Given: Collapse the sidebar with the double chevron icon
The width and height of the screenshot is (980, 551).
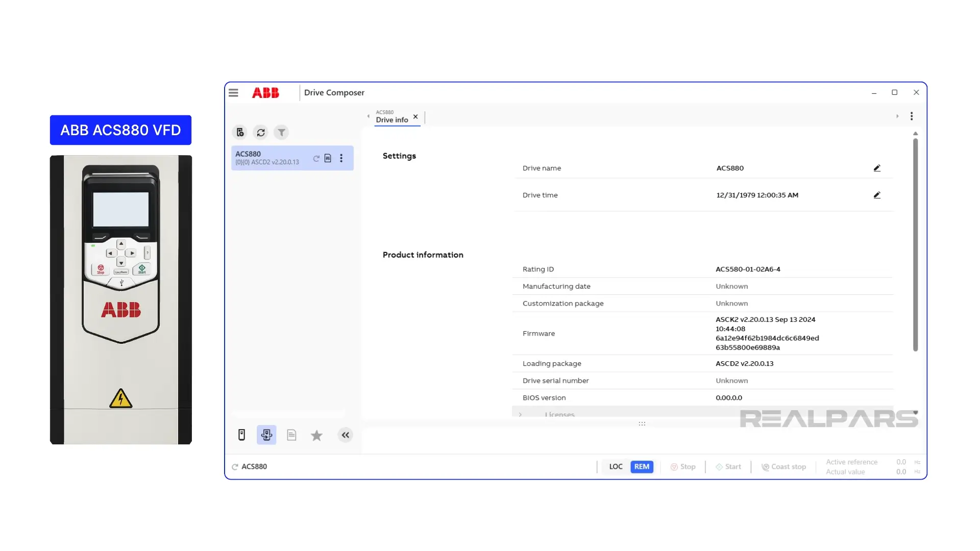Looking at the screenshot, I should 346,435.
